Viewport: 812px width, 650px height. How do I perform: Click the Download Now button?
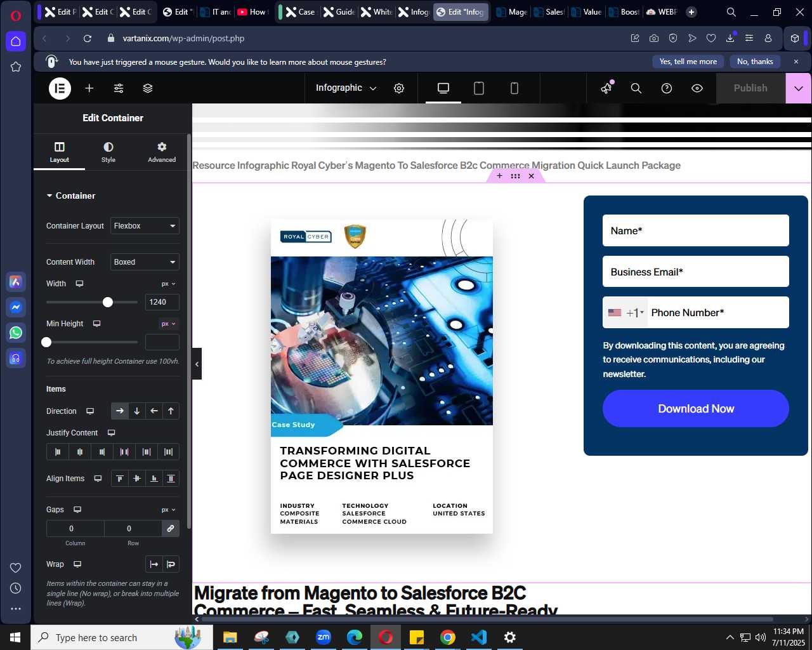[x=696, y=409]
